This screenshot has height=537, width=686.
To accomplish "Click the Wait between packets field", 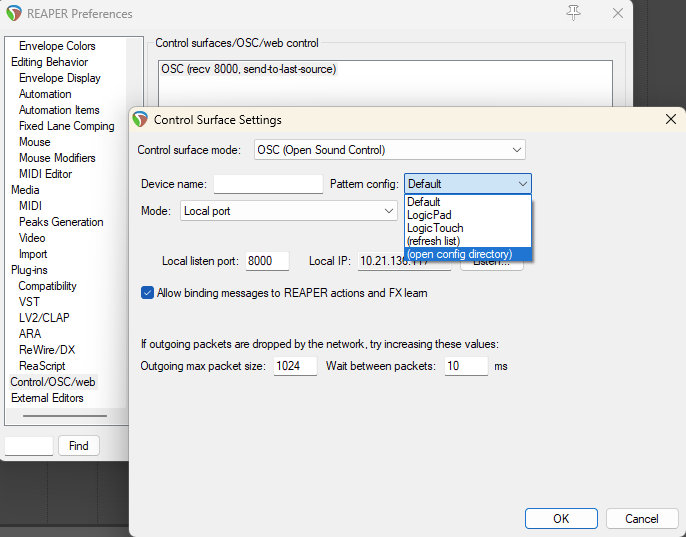I will (466, 366).
